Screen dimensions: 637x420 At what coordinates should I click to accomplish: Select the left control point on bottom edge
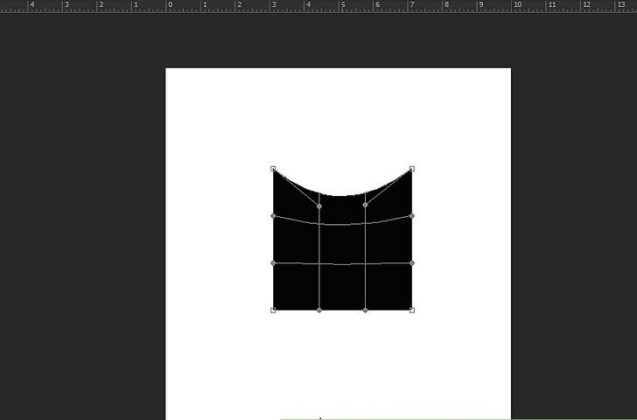click(x=319, y=310)
